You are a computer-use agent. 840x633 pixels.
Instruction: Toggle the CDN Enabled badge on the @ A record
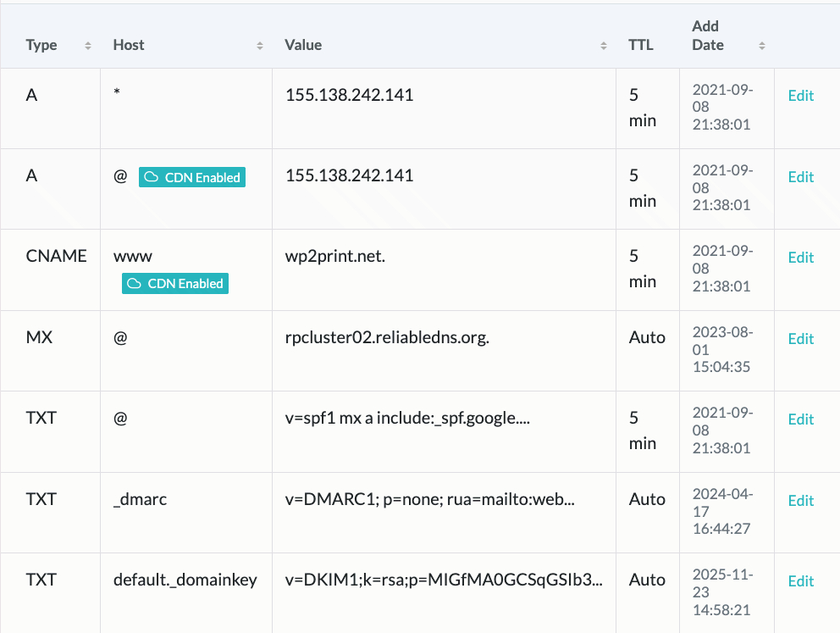coord(191,177)
